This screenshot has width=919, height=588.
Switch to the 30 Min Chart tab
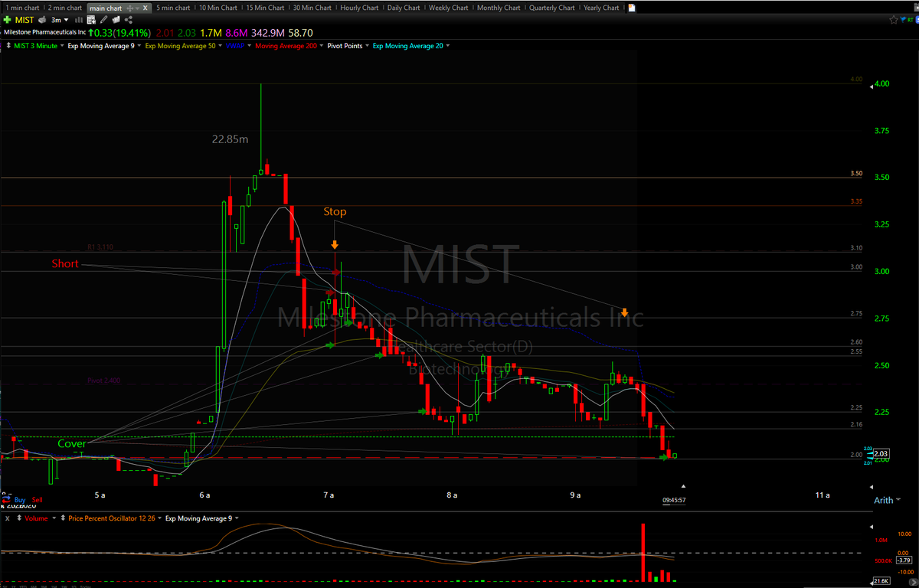pyautogui.click(x=312, y=8)
